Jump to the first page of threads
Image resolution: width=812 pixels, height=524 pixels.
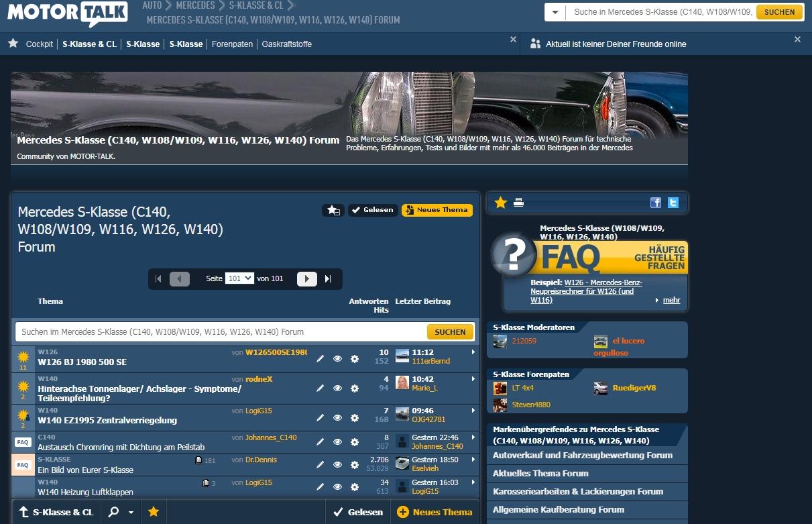tap(158, 279)
